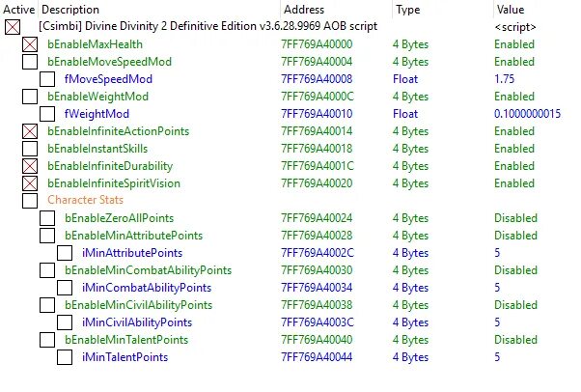This screenshot has width=581, height=392.
Task: Enable bEnableMinTalentPoints checkbox
Action: click(x=47, y=340)
